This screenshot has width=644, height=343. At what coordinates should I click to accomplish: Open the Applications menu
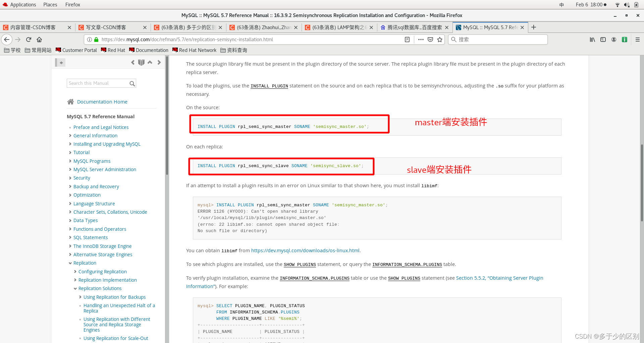coord(19,5)
